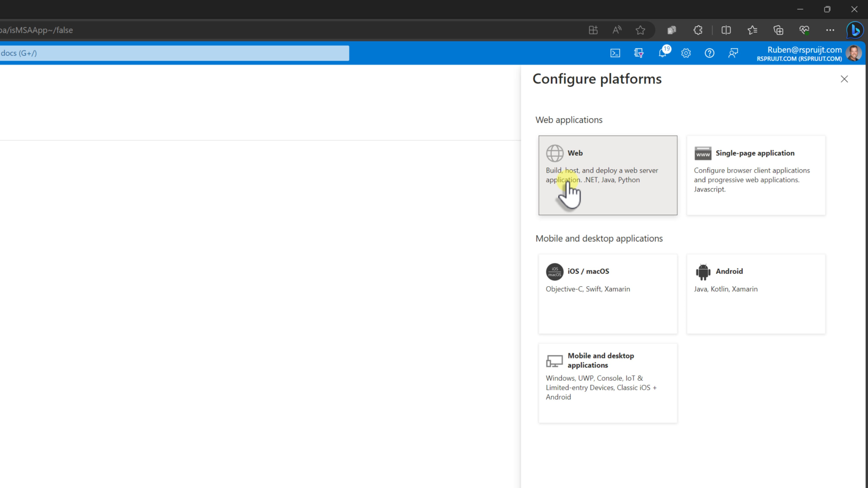
Task: Open Read aloud in the address bar
Action: pyautogui.click(x=617, y=30)
